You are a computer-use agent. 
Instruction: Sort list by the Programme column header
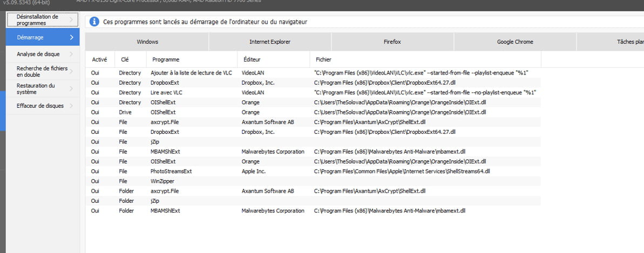point(166,59)
